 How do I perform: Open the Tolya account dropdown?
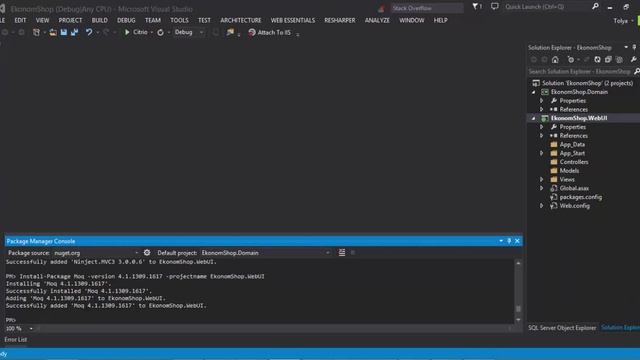click(x=623, y=20)
